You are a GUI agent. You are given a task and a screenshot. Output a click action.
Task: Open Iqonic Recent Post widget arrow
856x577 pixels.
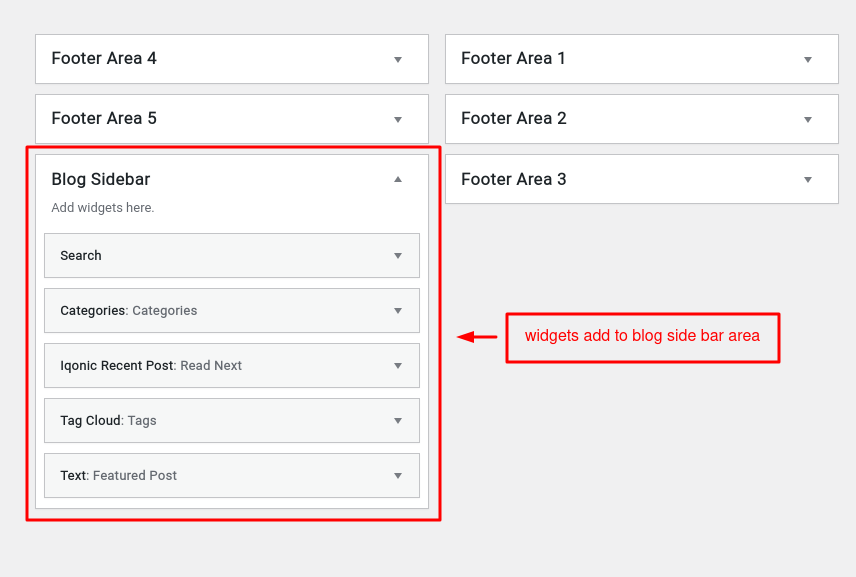pyautogui.click(x=398, y=366)
